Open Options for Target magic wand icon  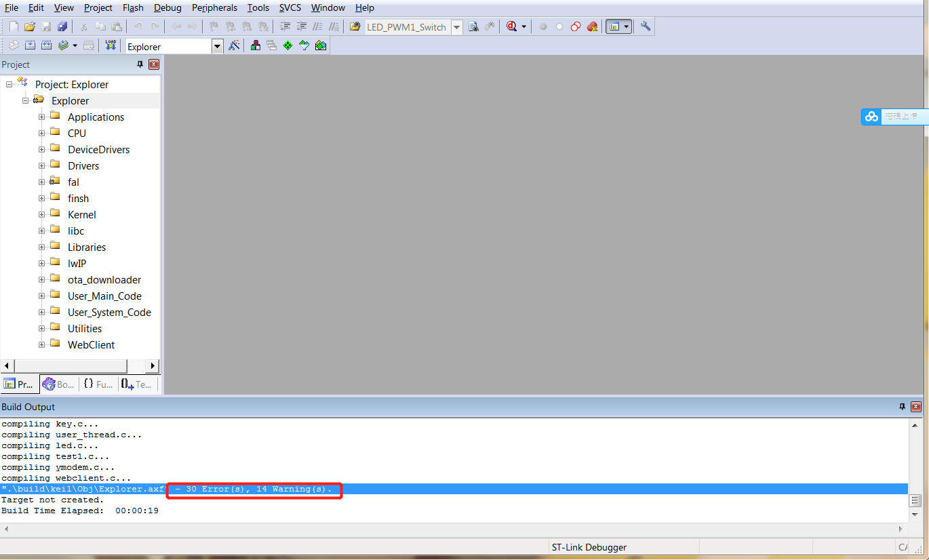click(x=234, y=45)
